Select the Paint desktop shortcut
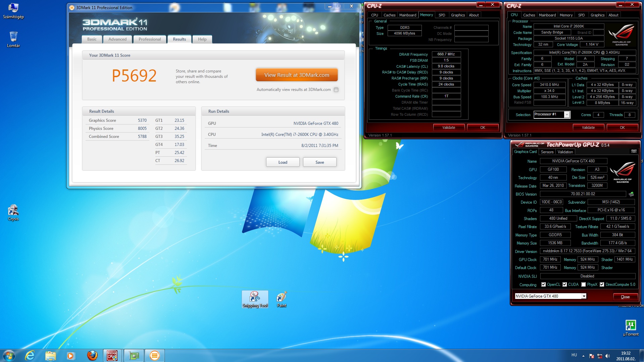The width and height of the screenshot is (644, 362). pyautogui.click(x=282, y=299)
